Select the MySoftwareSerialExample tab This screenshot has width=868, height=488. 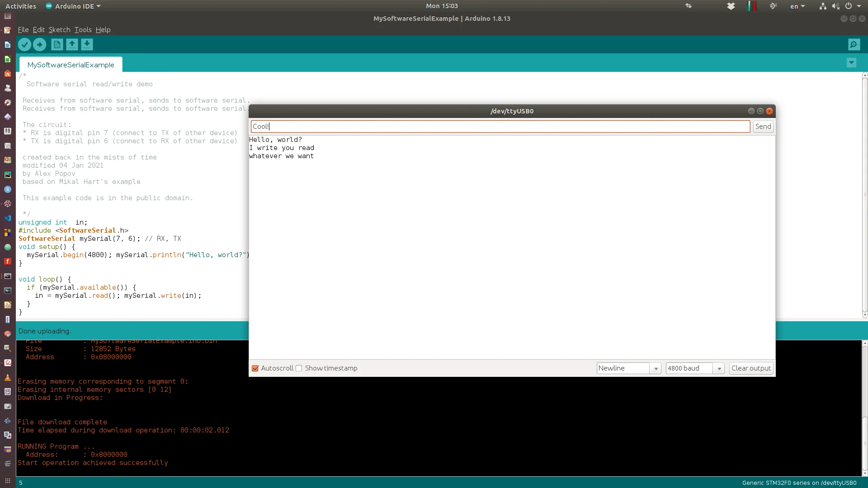tap(71, 65)
